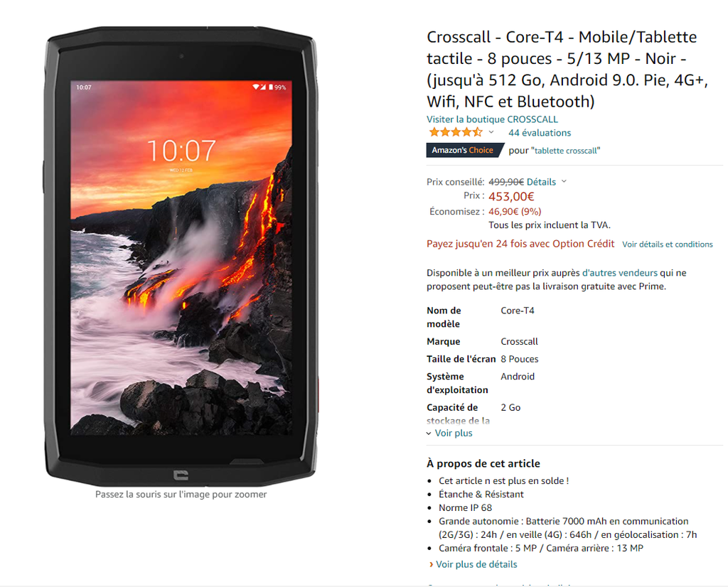Image resolution: width=728 pixels, height=587 pixels.
Task: Click the orange arrow before Voir plus de détails
Action: [432, 564]
